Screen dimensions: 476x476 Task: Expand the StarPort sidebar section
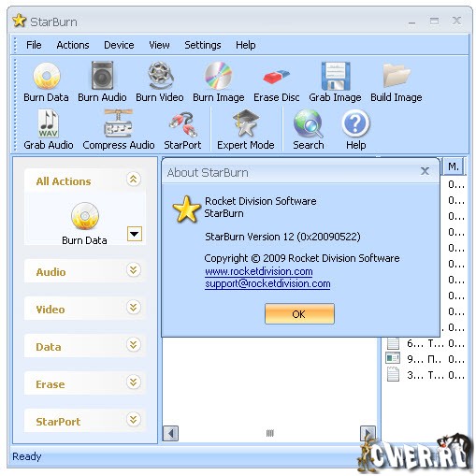point(134,420)
